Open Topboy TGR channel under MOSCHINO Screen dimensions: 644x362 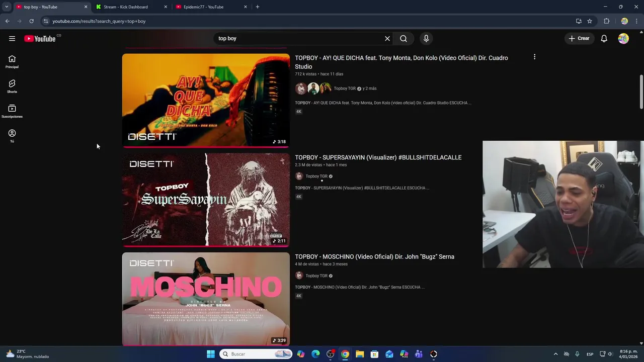point(316,276)
